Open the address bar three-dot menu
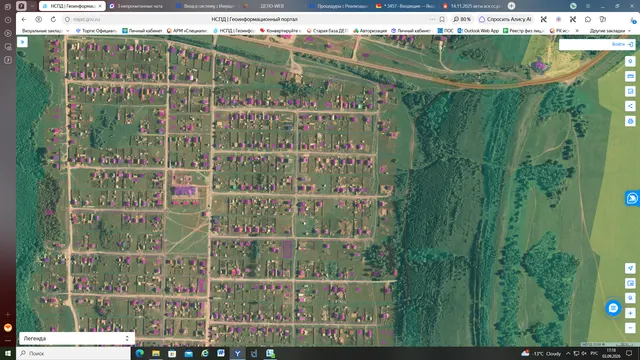 click(432, 19)
